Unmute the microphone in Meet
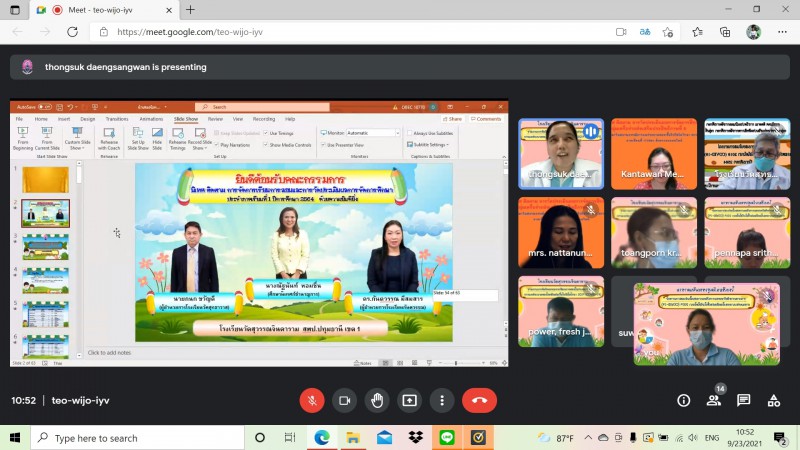The image size is (800, 450). [x=311, y=400]
